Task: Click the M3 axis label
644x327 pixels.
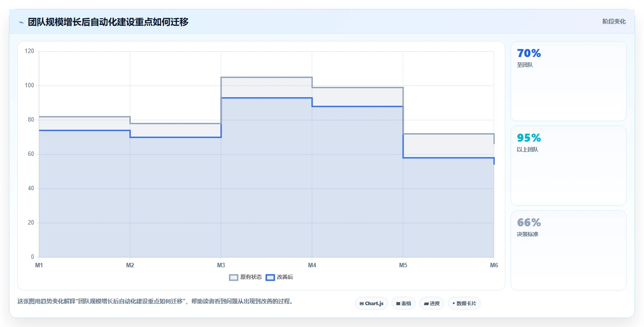Action: 221,266
